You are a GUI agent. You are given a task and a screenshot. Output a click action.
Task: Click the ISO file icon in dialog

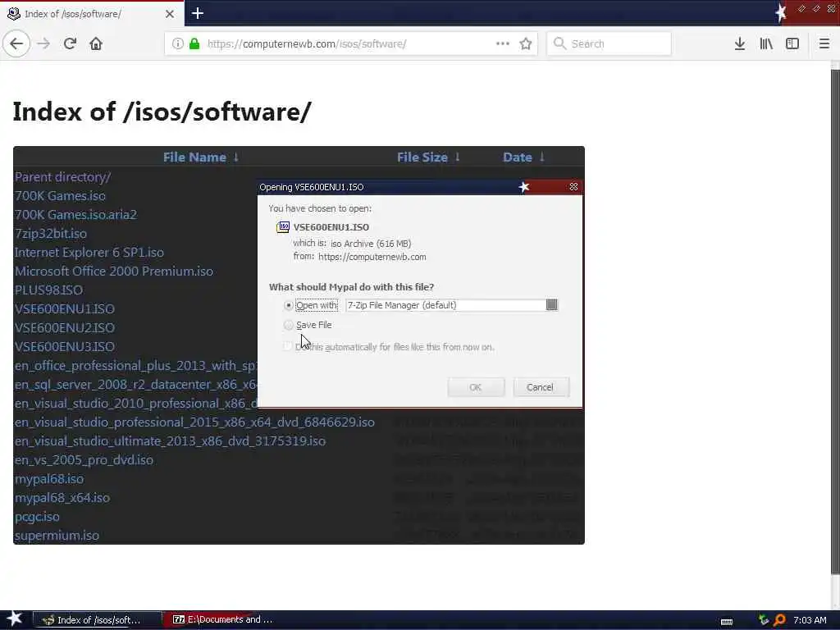pos(282,227)
